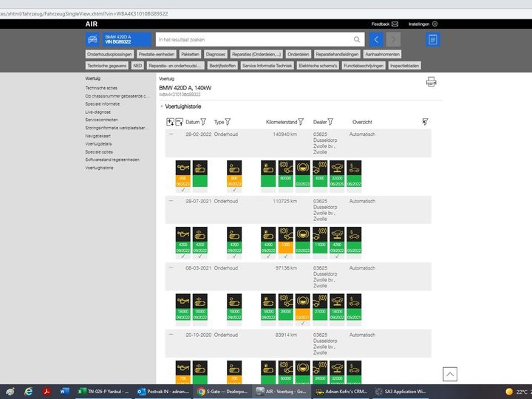Select the Pakketten tab

[190, 54]
